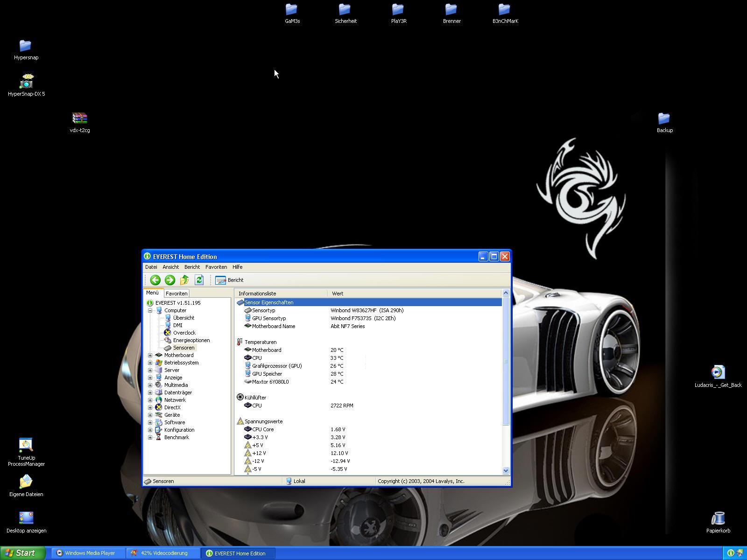Open the Bericht menu in the menu bar
This screenshot has height=560, width=747.
coord(192,267)
